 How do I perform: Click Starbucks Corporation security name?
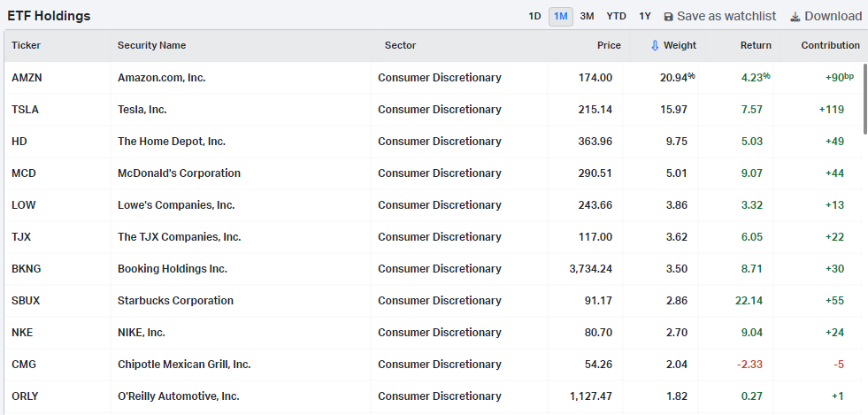[x=175, y=301]
